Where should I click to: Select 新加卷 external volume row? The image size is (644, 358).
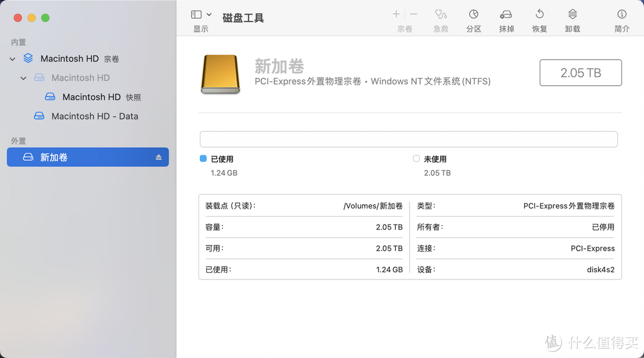[x=88, y=157]
